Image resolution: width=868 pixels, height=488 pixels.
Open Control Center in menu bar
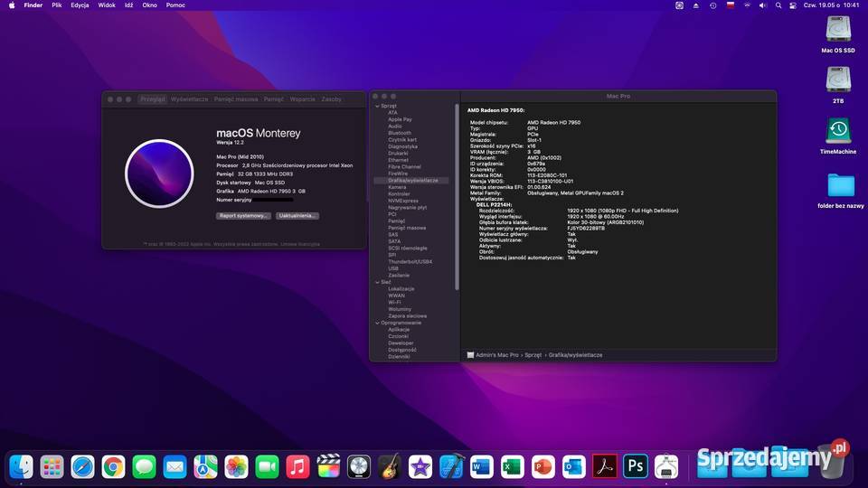793,5
